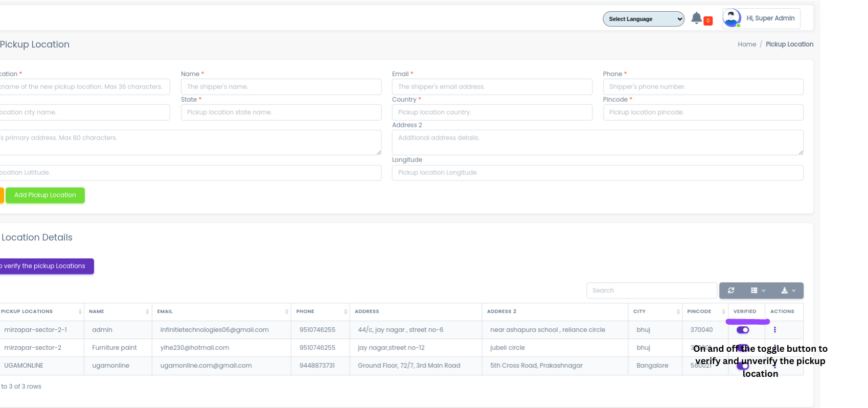Image resolution: width=868 pixels, height=408 pixels.
Task: Focus the shipper's Email input field
Action: point(492,87)
